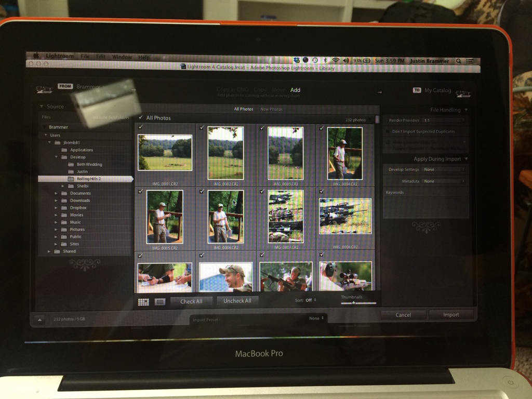Click the Justin folder icon
The height and width of the screenshot is (399, 532).
[x=71, y=171]
